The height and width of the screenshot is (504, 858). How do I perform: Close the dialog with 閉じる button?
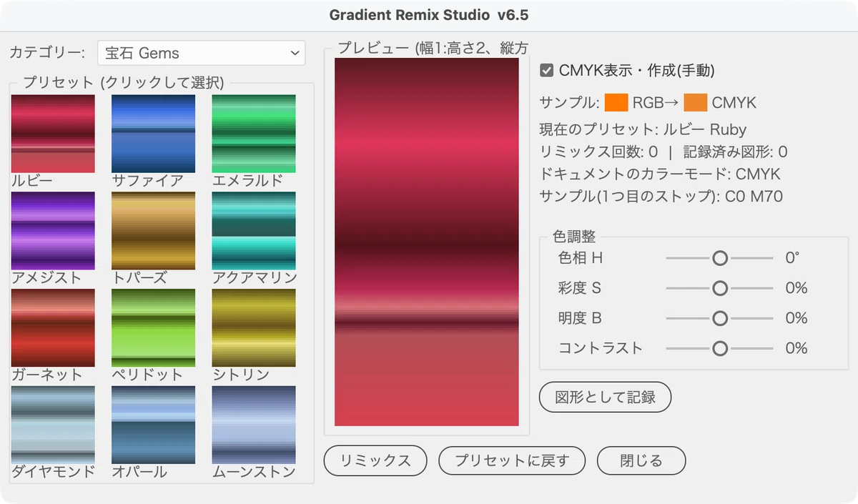pos(641,460)
